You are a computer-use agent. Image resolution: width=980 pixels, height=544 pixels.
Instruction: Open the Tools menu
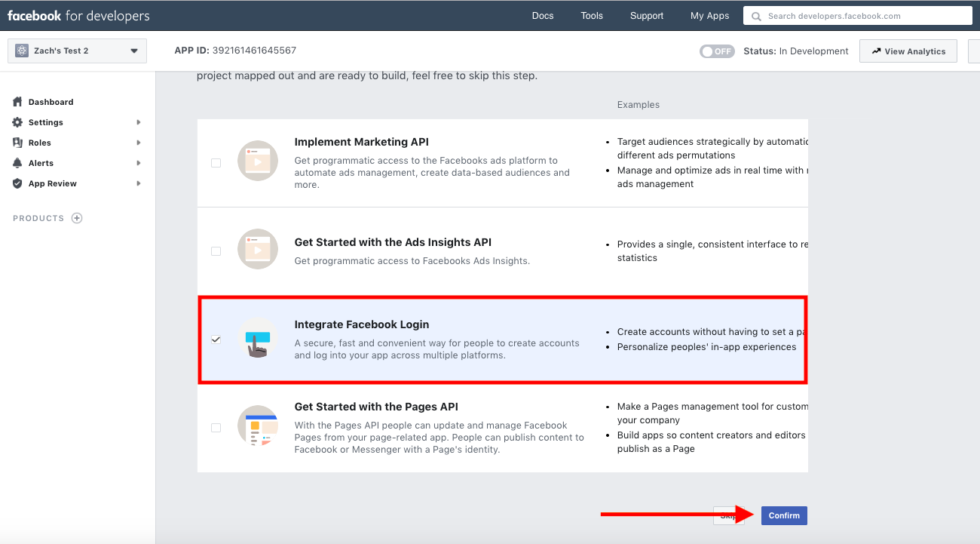coord(592,16)
